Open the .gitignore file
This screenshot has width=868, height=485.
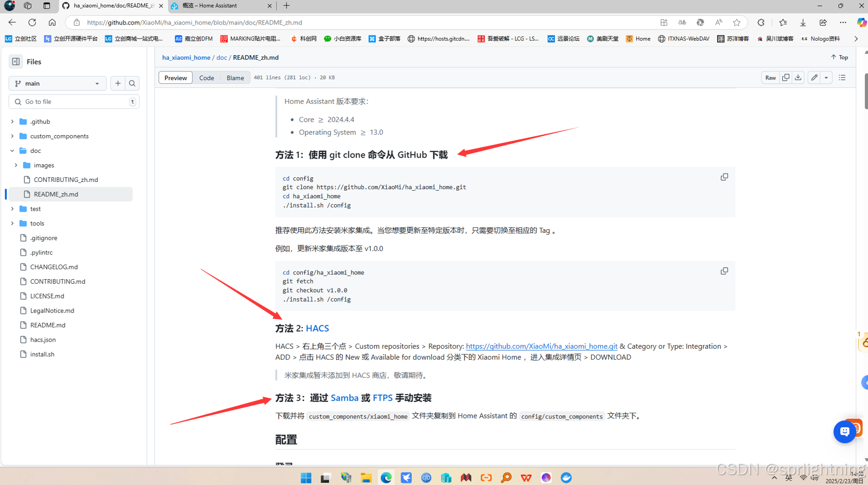(x=44, y=238)
